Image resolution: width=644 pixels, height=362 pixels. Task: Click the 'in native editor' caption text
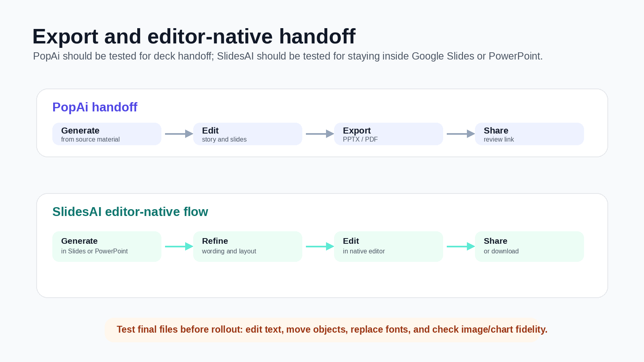(x=364, y=251)
